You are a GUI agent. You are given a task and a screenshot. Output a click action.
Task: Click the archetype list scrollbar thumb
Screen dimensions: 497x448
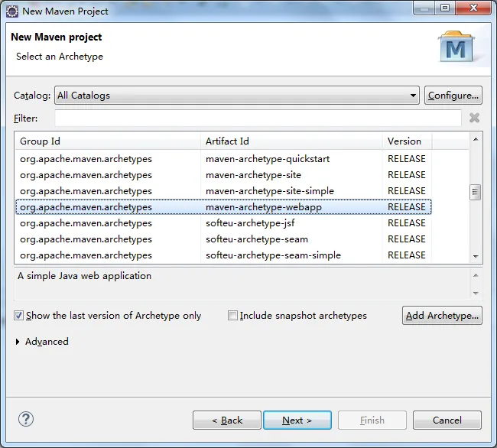(475, 192)
